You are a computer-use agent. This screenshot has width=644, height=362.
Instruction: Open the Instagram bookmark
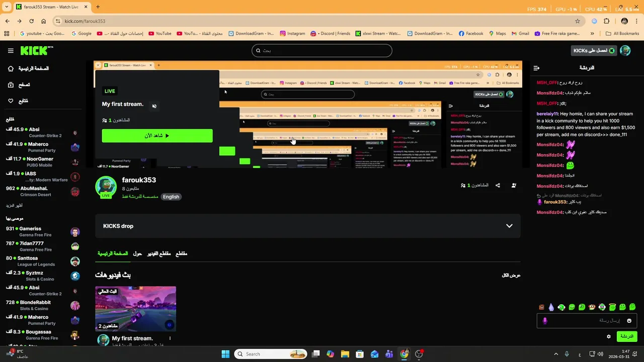(293, 34)
